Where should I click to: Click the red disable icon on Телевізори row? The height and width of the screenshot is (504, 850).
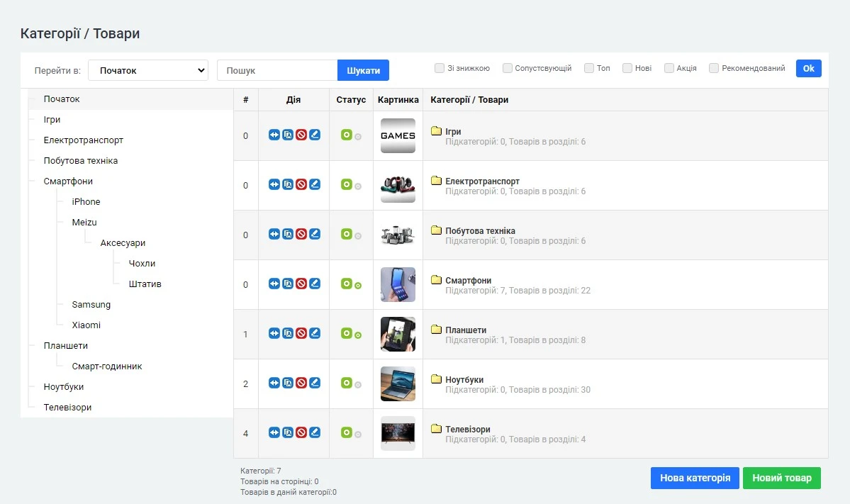(x=302, y=432)
